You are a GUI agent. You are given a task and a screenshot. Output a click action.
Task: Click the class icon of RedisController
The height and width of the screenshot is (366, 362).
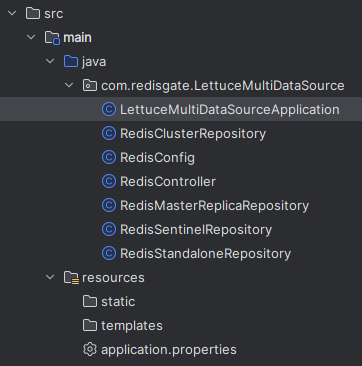coord(109,181)
